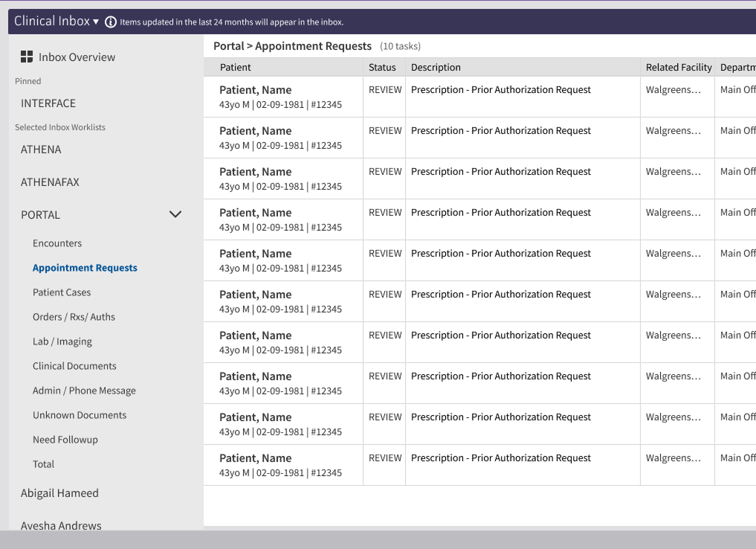Click Walgreens facility in the first row
The height and width of the screenshot is (549, 756).
pyautogui.click(x=673, y=90)
